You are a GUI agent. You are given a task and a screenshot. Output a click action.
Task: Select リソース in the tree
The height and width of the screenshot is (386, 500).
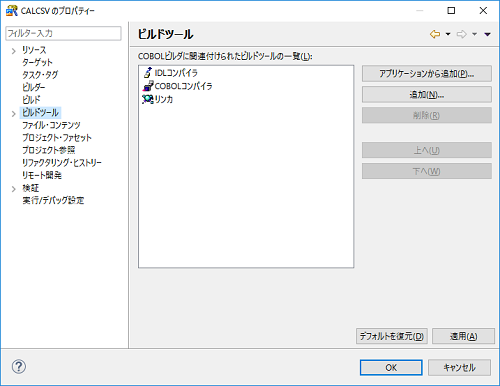(x=34, y=50)
